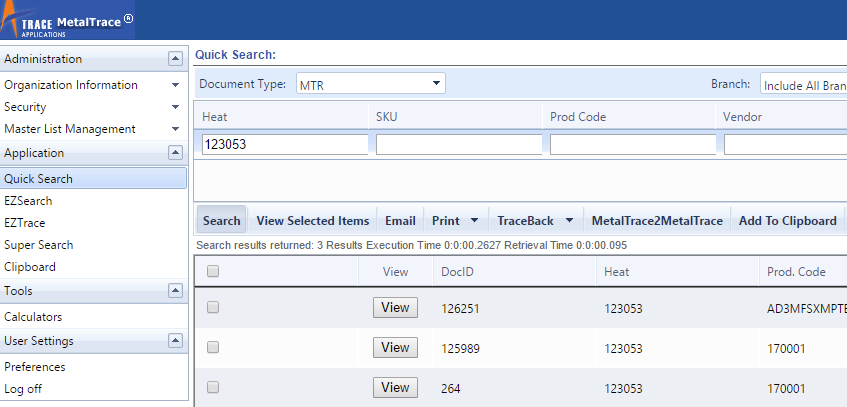Image resolution: width=847 pixels, height=407 pixels.
Task: Collapse the Tools section
Action: [x=175, y=291]
